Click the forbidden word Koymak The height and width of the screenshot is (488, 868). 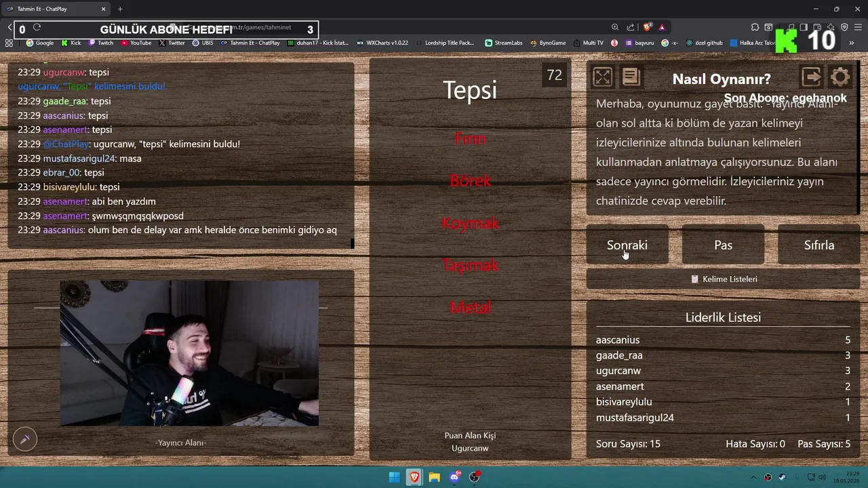tap(470, 223)
